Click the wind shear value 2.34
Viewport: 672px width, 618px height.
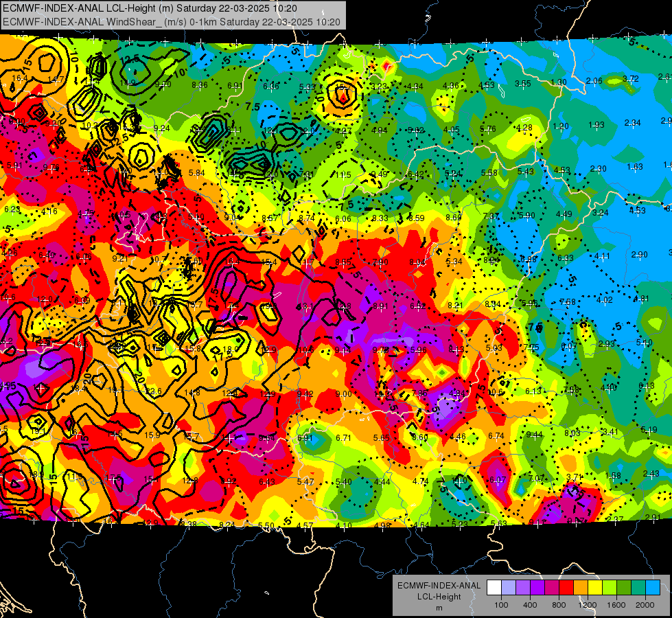(632, 123)
